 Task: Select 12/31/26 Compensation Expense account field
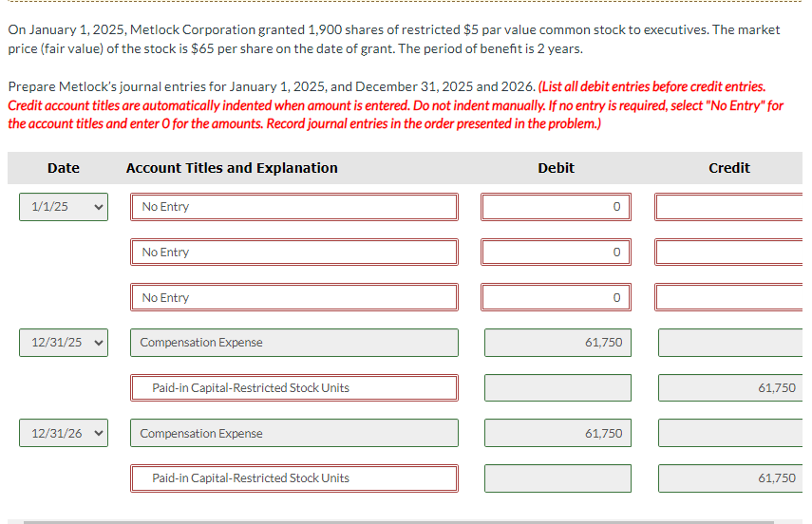[294, 433]
